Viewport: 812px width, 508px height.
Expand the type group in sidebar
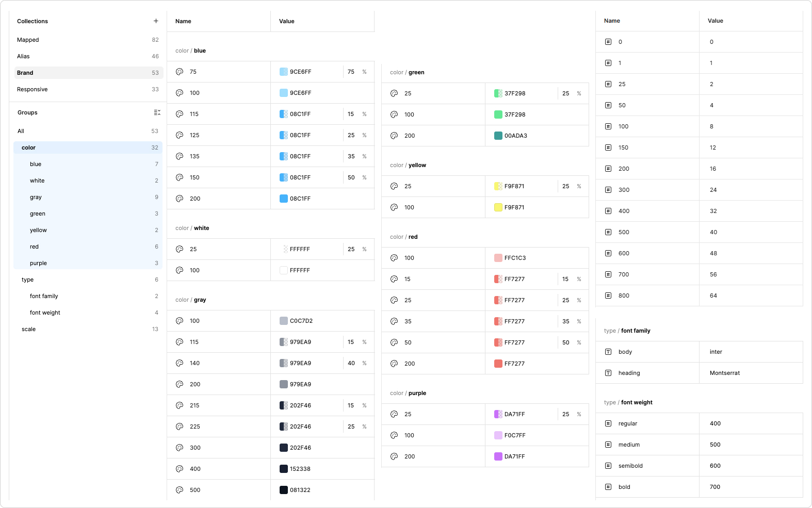click(x=27, y=280)
